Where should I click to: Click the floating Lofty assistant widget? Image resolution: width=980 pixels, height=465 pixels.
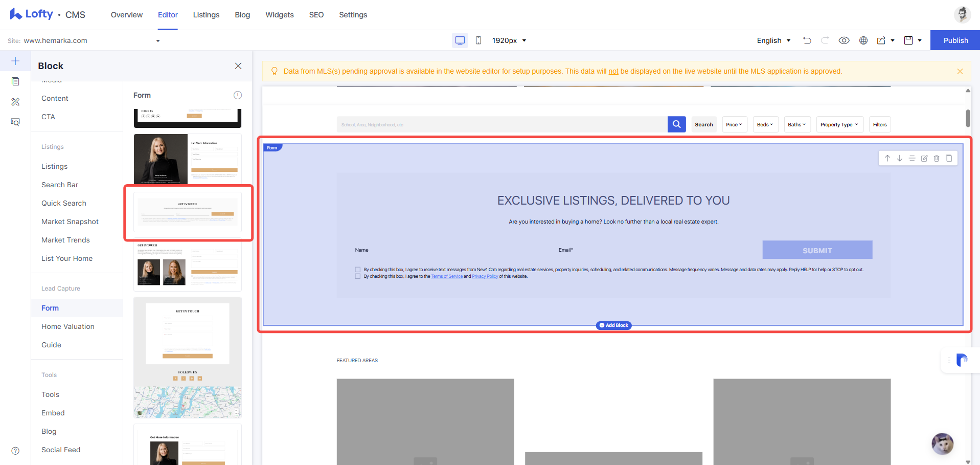[x=962, y=360]
